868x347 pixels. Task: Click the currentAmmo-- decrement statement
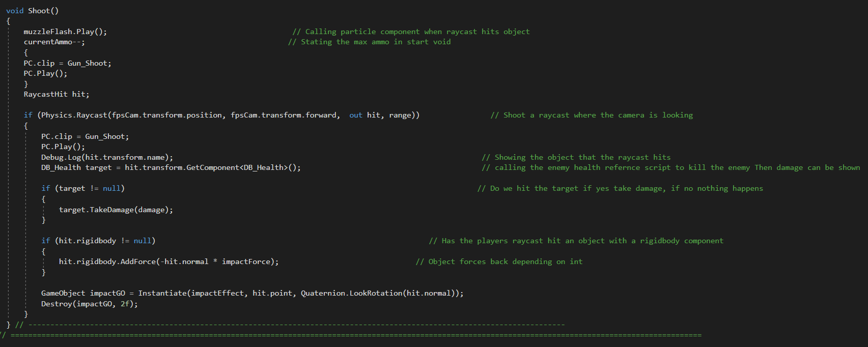tap(54, 42)
